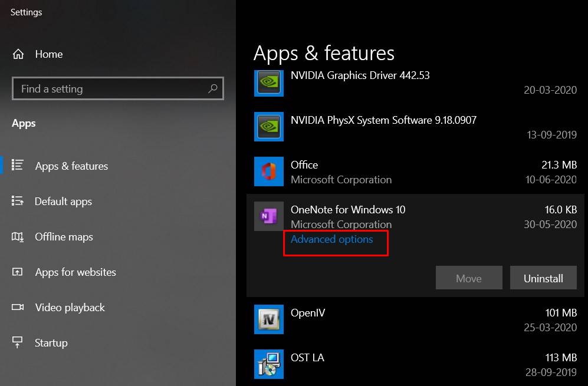The image size is (588, 386).
Task: Click the Home icon in the sidebar
Action: coord(18,54)
